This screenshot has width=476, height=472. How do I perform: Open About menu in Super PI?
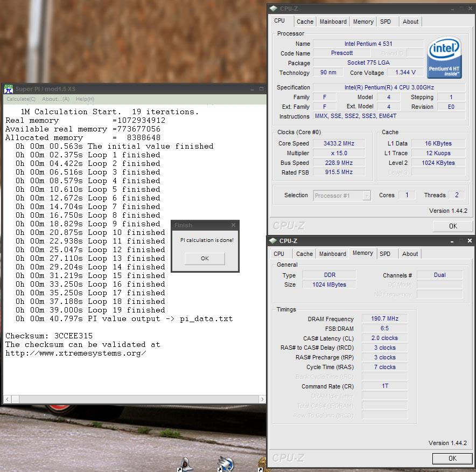coord(55,99)
